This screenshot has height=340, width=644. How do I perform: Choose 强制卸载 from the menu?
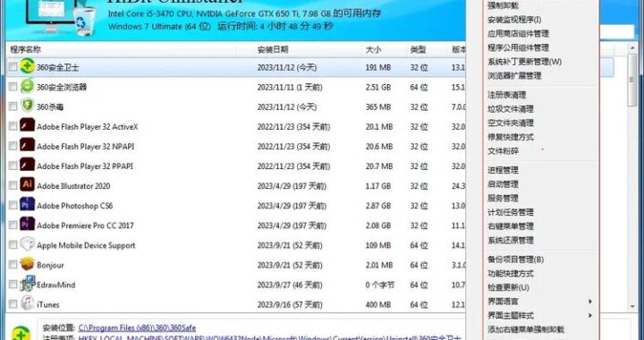click(x=503, y=5)
